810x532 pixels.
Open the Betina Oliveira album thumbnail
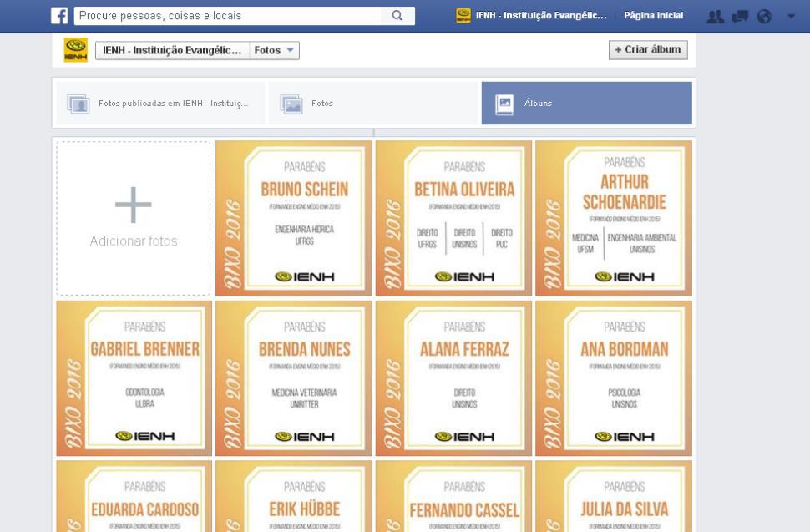[x=453, y=219]
